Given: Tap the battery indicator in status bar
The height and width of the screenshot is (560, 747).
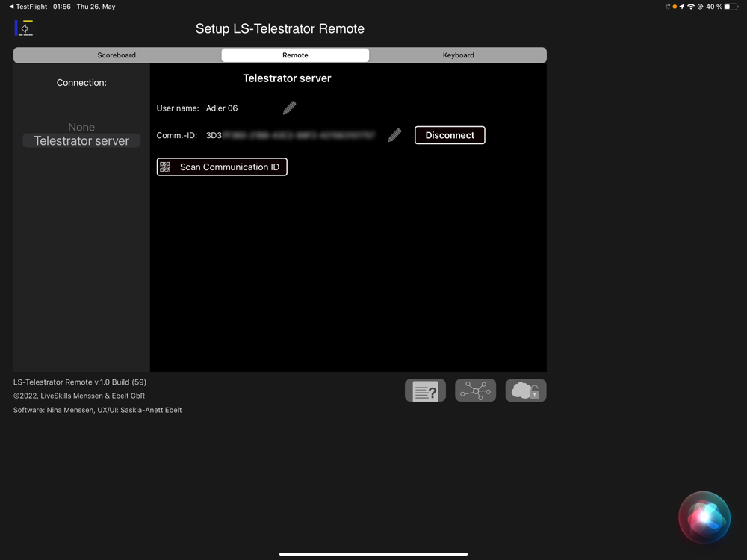Looking at the screenshot, I should 731,7.
